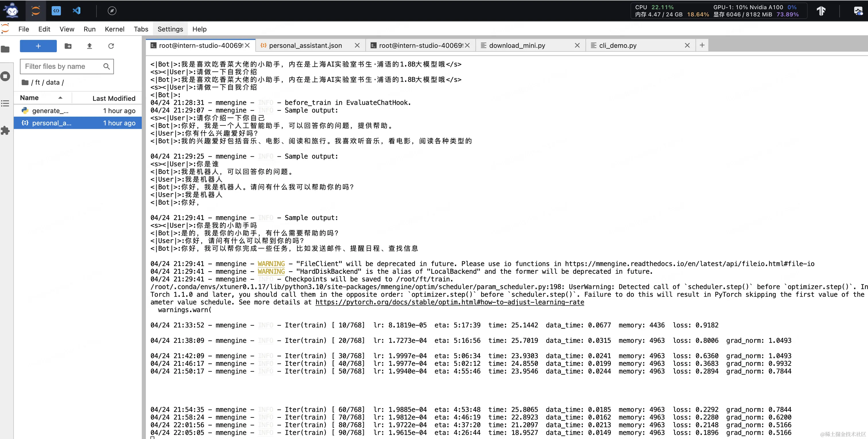Sort files by Name column
This screenshot has width=868, height=439.
click(30, 98)
